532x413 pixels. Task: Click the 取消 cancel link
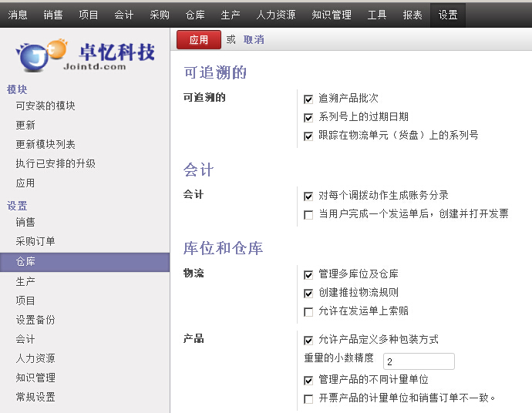click(254, 40)
